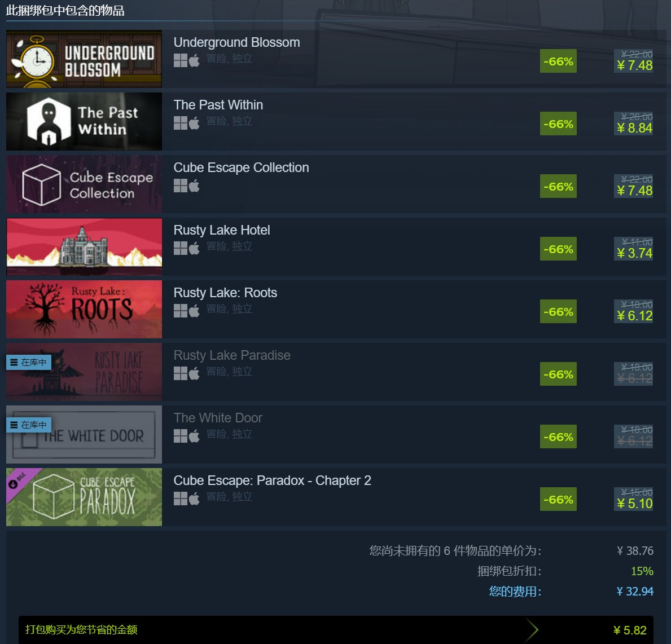Click the -66% discount badge for The Past Within
The height and width of the screenshot is (644, 671).
tap(558, 123)
